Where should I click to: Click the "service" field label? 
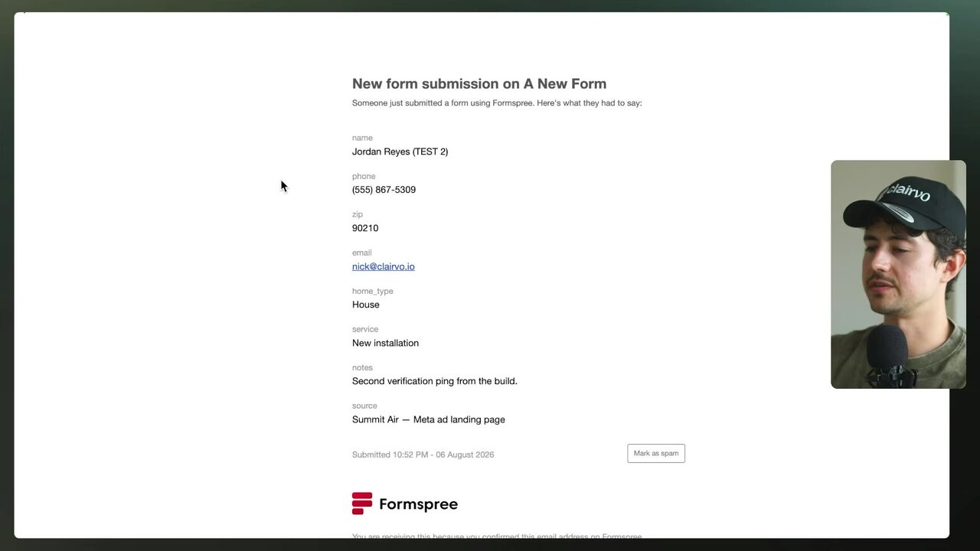click(x=365, y=329)
